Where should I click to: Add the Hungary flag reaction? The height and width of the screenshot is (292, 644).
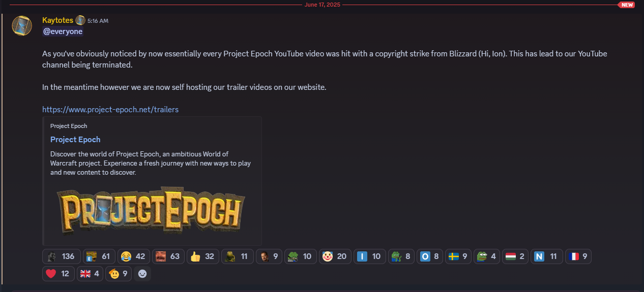[516, 256]
